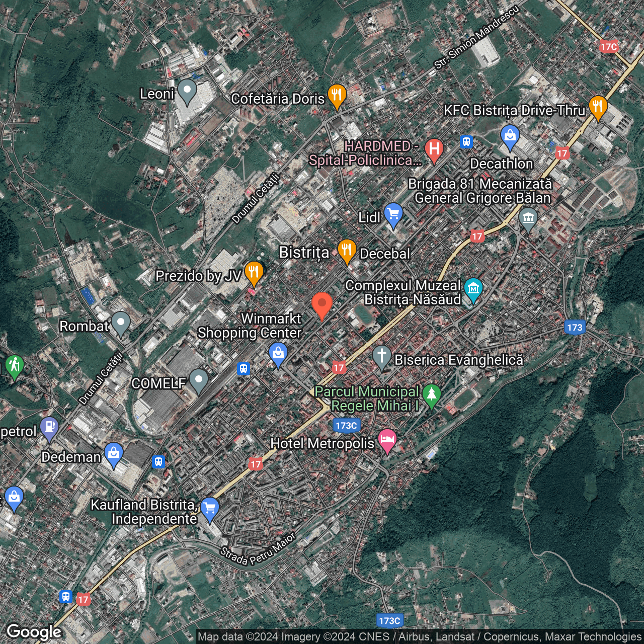The height and width of the screenshot is (644, 644).
Task: Select the Cofetăria Doris restaurant pin
Action: [x=337, y=94]
